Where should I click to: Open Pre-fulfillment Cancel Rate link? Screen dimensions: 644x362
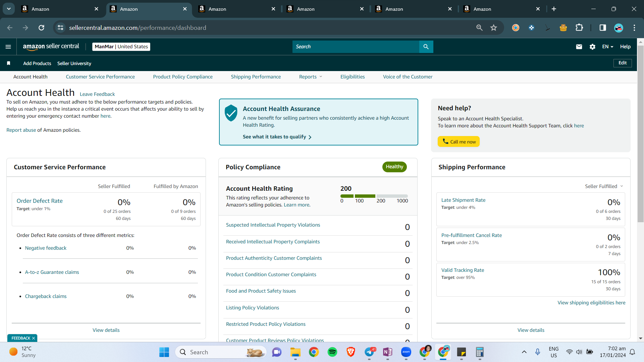tap(472, 235)
